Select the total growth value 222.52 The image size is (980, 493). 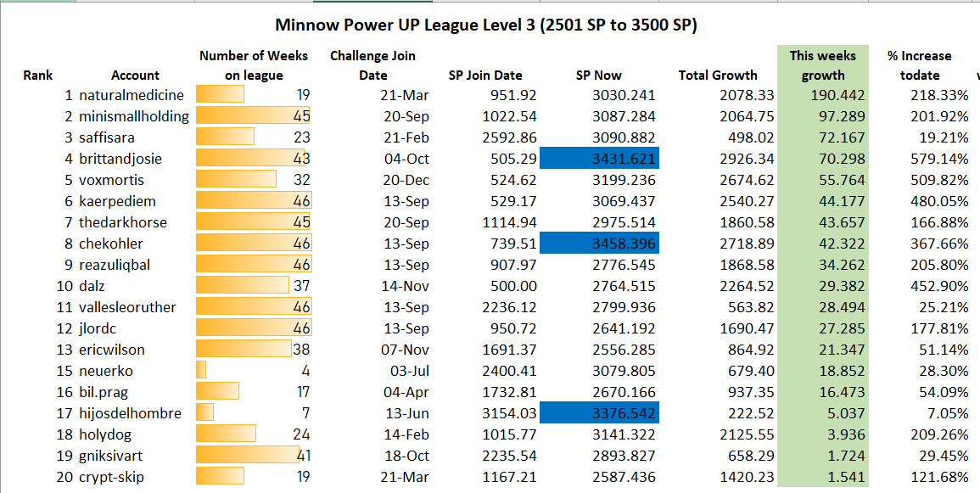coord(751,413)
